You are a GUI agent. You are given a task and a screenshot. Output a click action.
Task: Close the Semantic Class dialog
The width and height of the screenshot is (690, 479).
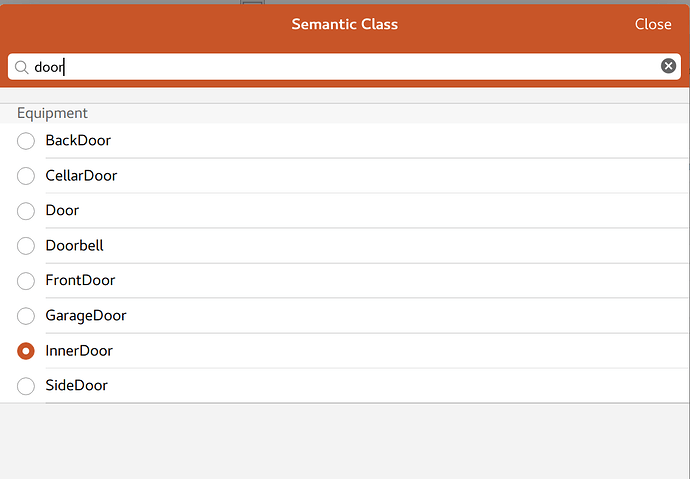(x=653, y=24)
